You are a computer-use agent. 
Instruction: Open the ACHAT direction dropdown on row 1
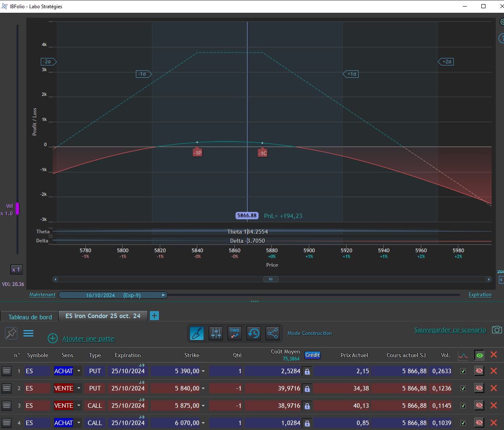79,371
